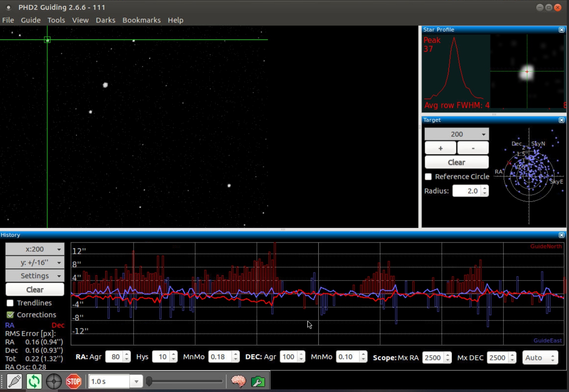Close the Target panel
569x392 pixels.
(x=562, y=120)
